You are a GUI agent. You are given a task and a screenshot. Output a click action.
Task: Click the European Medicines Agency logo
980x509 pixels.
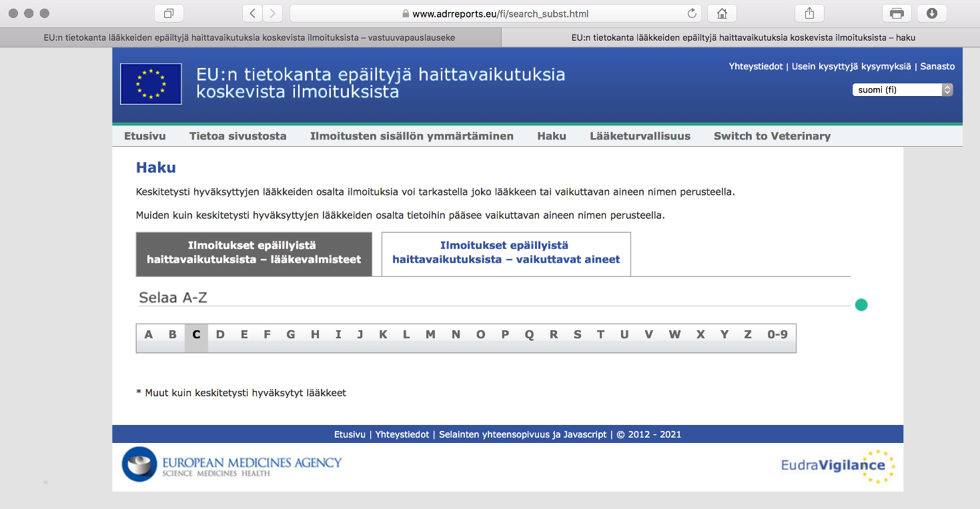coord(231,464)
